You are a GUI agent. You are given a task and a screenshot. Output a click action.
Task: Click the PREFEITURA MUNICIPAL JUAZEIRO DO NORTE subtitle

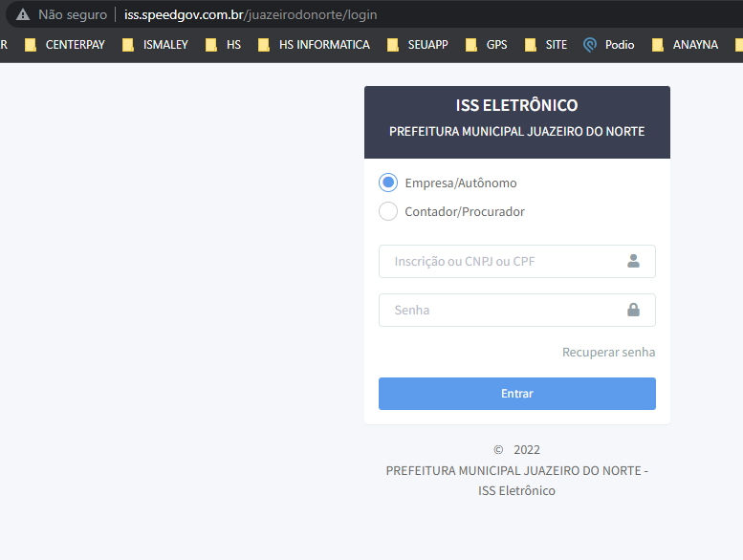[517, 132]
